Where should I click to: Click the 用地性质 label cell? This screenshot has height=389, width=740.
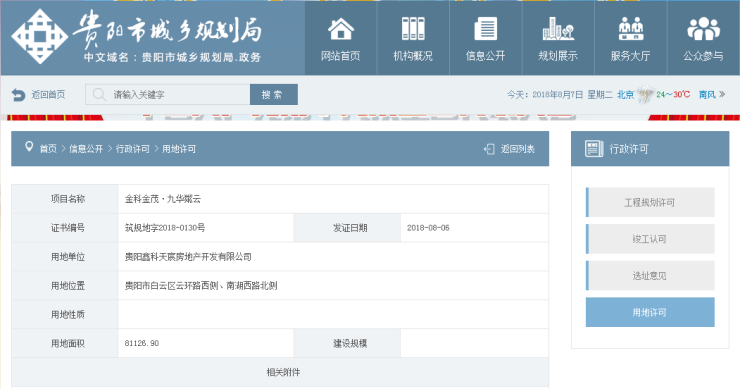coord(65,314)
